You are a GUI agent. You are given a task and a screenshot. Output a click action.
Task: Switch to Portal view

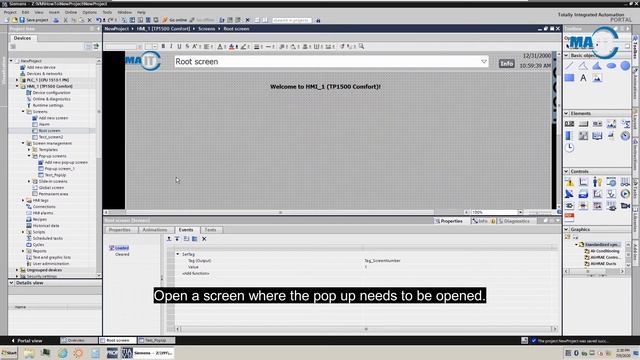pos(26,340)
